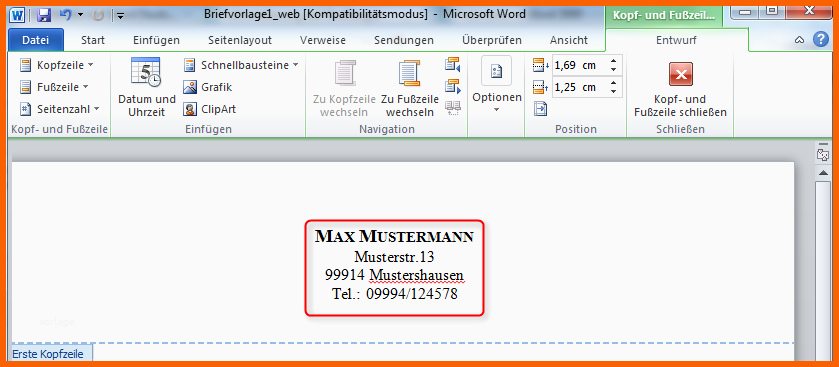Increase the 1,69 cm header distance
The image size is (839, 367).
(x=614, y=61)
